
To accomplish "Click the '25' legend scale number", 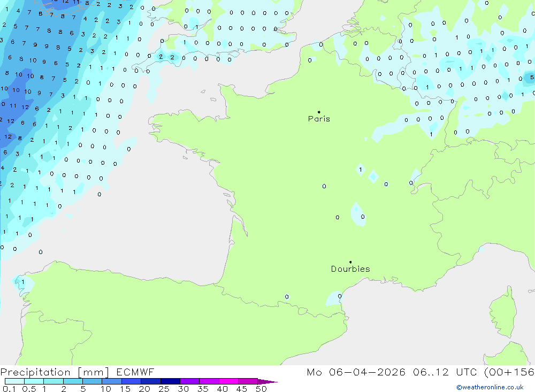I will point(164,389).
